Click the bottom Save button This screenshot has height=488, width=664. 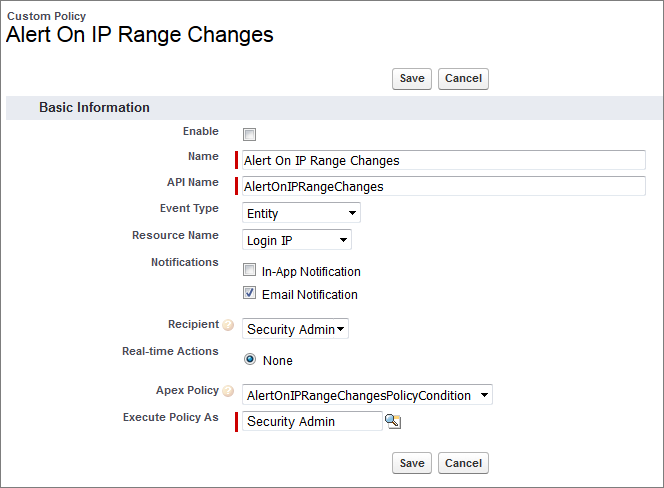(x=412, y=463)
